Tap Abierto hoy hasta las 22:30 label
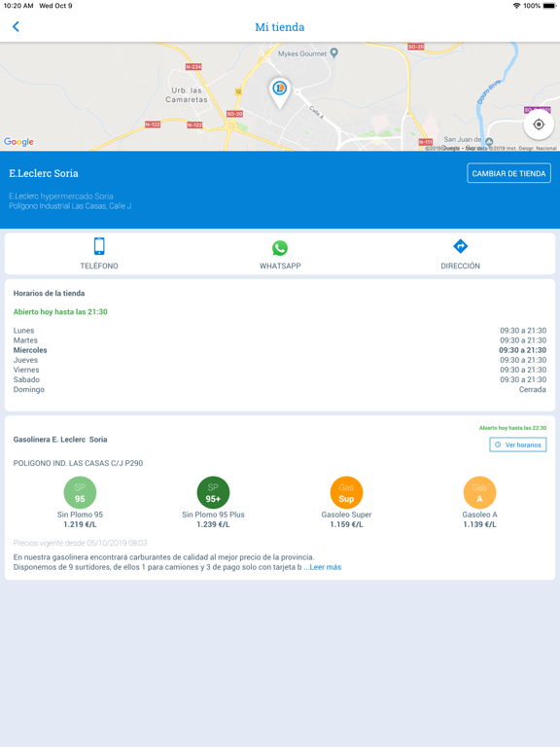This screenshot has height=747, width=560. point(513,428)
